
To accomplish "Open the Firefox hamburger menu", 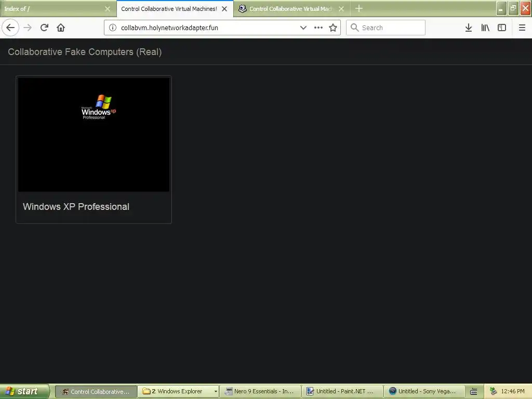I will point(522,28).
